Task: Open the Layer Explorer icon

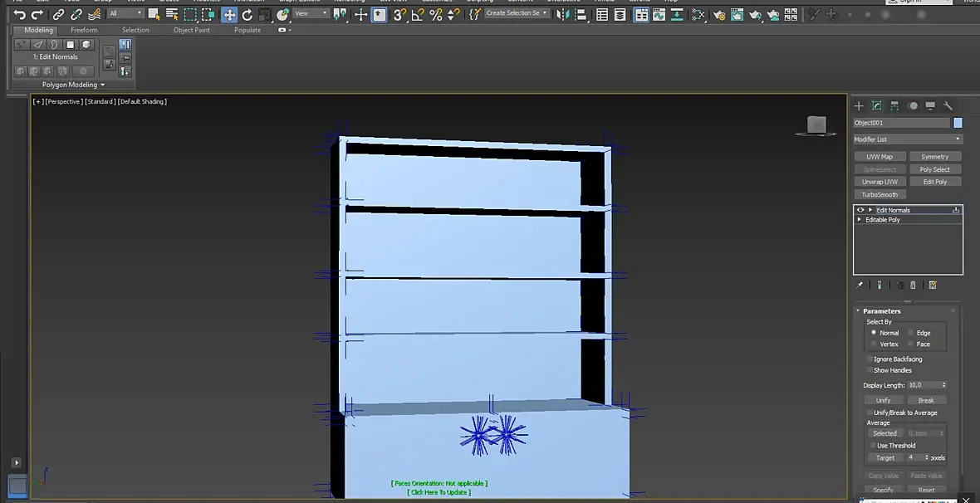Action: (620, 14)
